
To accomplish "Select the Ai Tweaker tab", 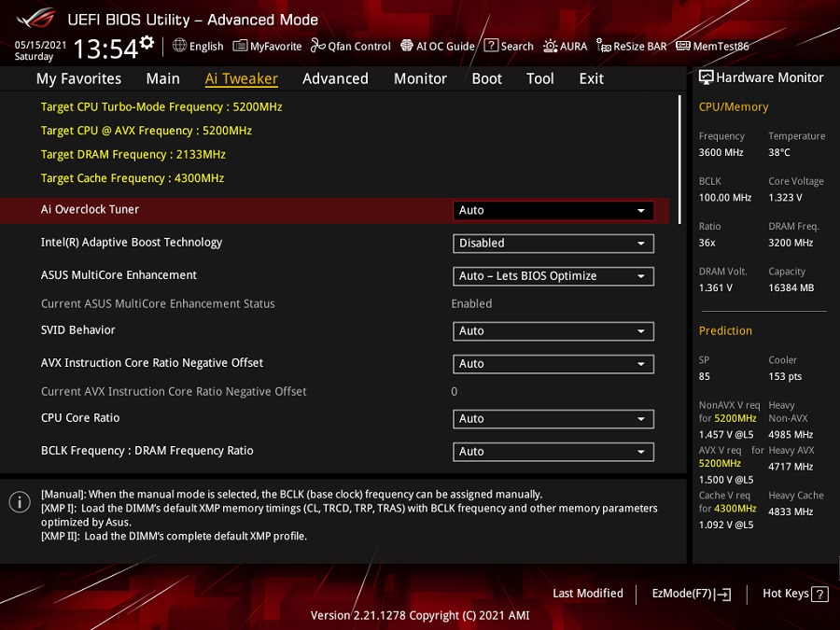I will (241, 78).
